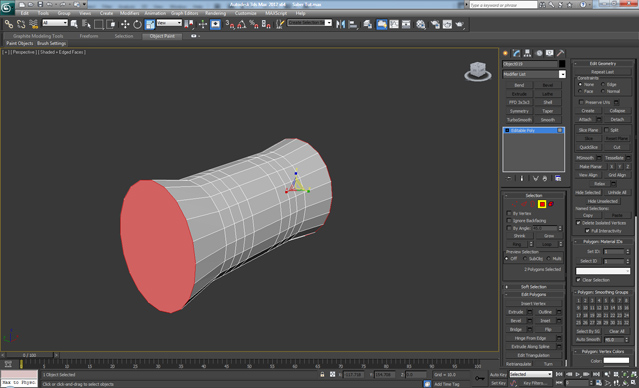Activate the Select and Move tool
The image size is (639, 388).
pyautogui.click(x=125, y=24)
